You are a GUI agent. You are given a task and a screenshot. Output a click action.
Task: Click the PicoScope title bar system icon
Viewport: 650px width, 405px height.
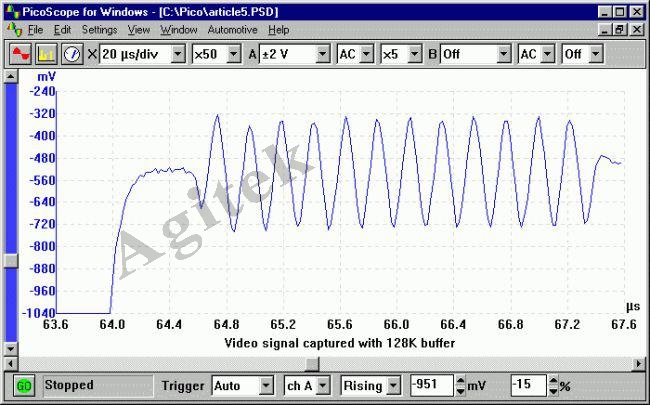[11, 11]
